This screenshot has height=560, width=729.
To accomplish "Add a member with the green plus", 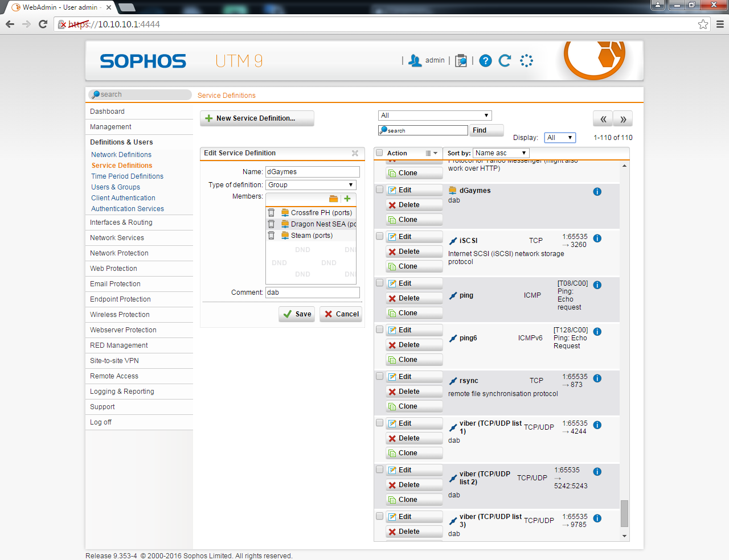I will [347, 199].
